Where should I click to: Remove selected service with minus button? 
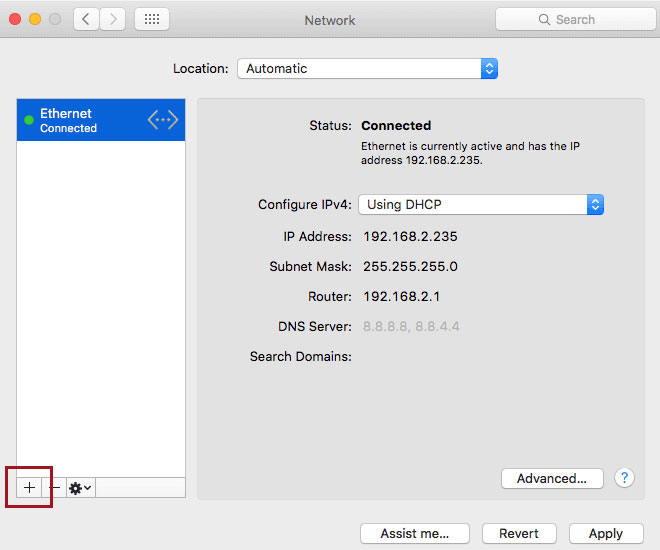coord(55,487)
